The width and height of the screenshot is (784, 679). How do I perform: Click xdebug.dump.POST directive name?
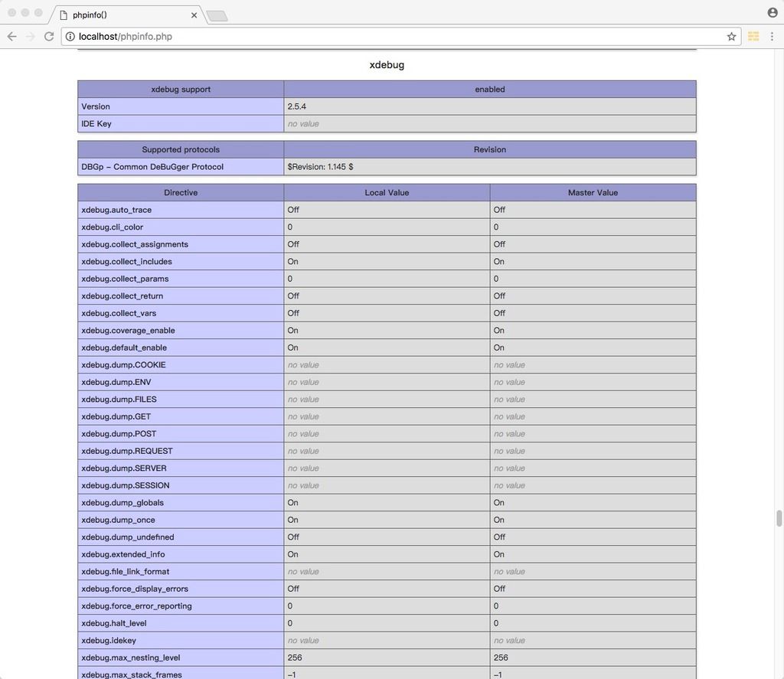pos(119,434)
